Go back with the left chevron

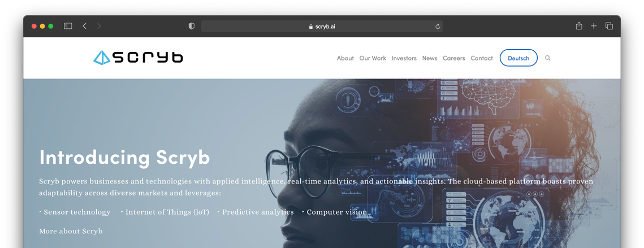85,26
